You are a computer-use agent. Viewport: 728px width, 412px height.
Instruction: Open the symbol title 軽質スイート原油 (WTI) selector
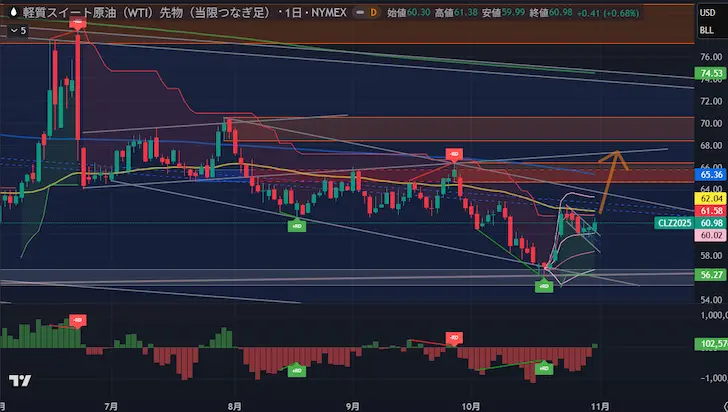tap(100, 12)
